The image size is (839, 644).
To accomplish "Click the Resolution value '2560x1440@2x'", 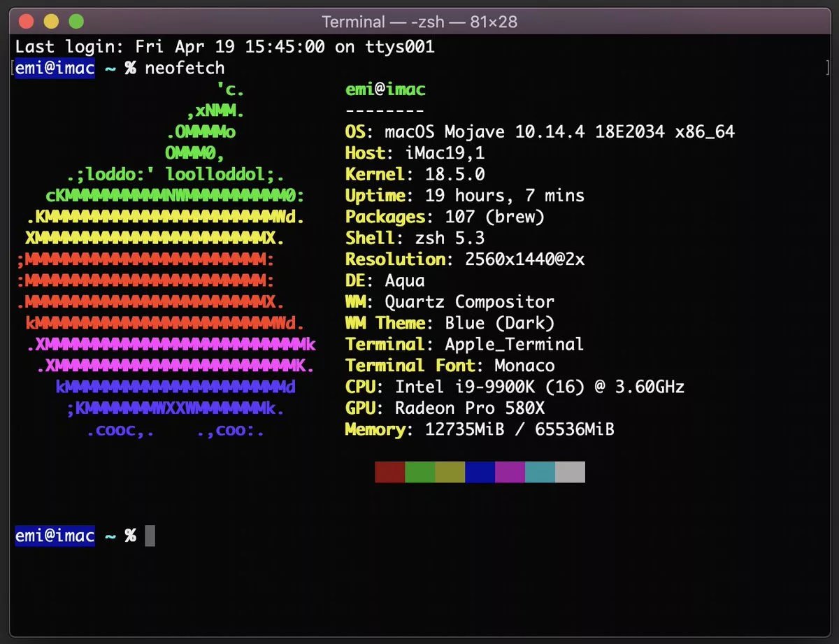I will pos(525,259).
